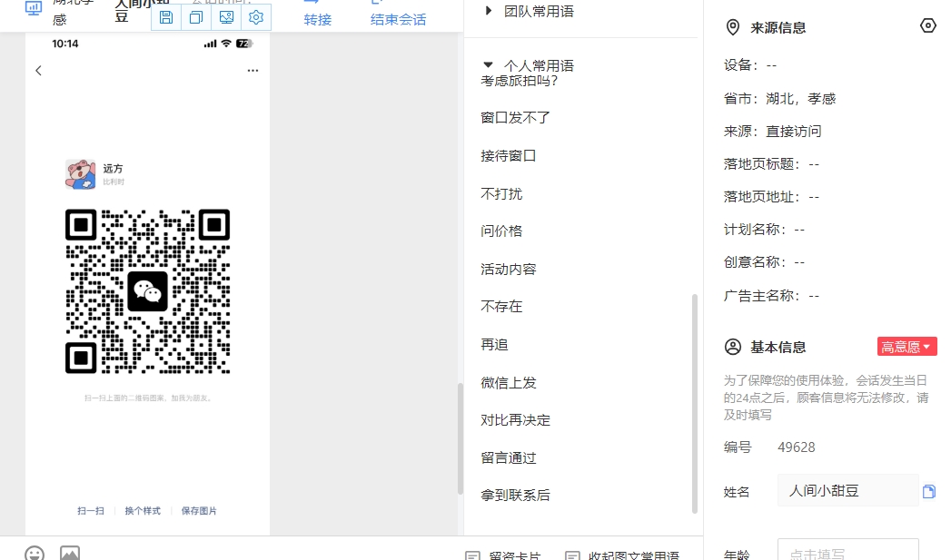Click the location pin icon beside 来源信息
The image size is (951, 560).
[733, 27]
